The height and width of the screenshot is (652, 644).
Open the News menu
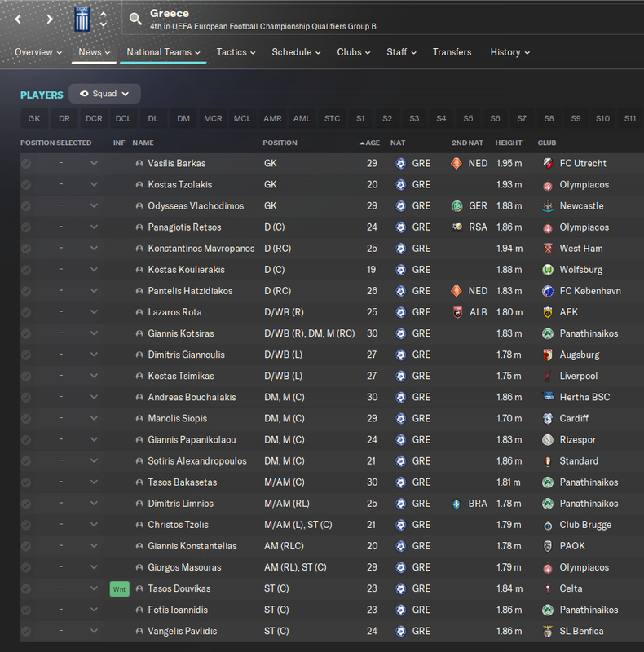click(94, 52)
